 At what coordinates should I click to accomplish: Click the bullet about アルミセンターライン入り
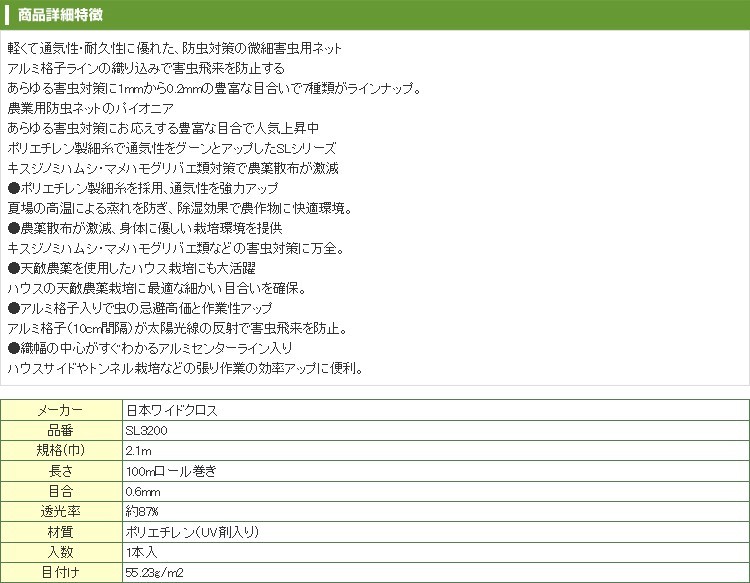(x=150, y=348)
